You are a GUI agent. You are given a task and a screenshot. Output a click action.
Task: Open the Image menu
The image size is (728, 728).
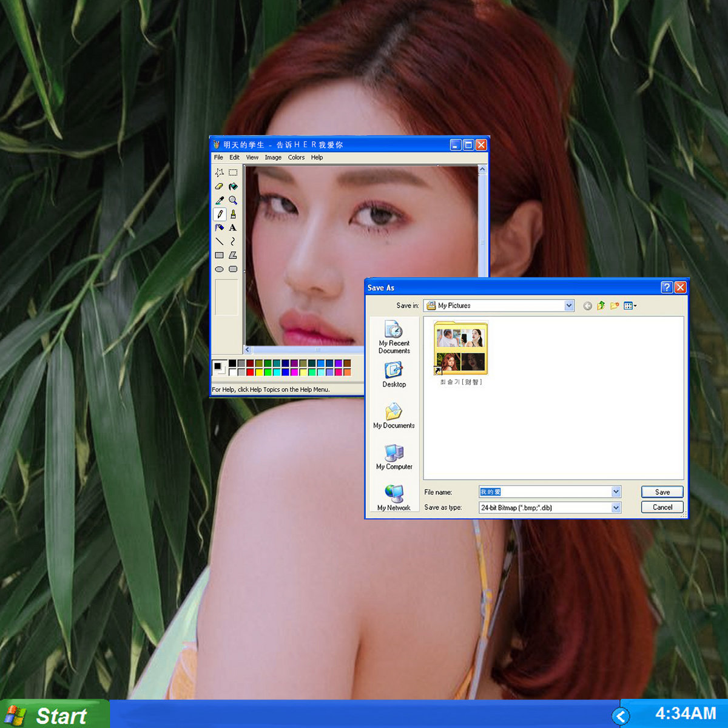[273, 158]
